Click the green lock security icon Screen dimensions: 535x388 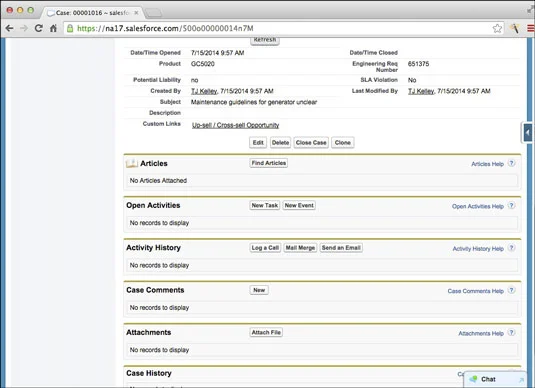(x=70, y=28)
